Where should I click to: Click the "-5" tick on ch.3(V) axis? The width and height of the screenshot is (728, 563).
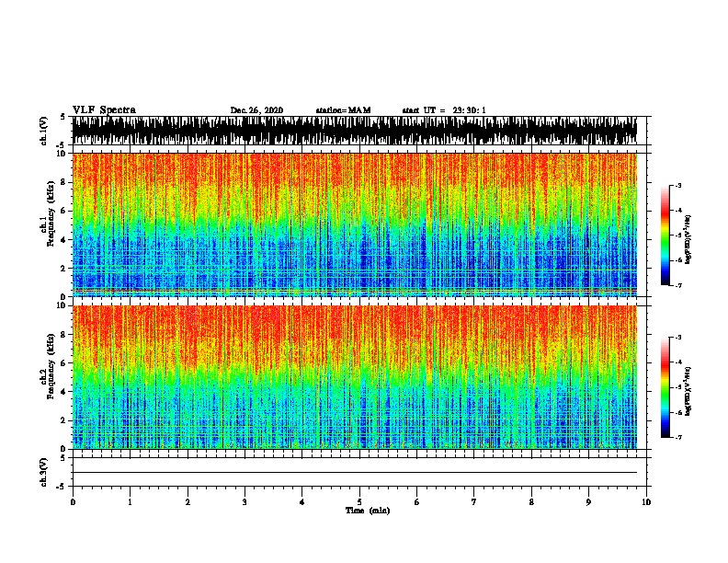click(x=62, y=487)
